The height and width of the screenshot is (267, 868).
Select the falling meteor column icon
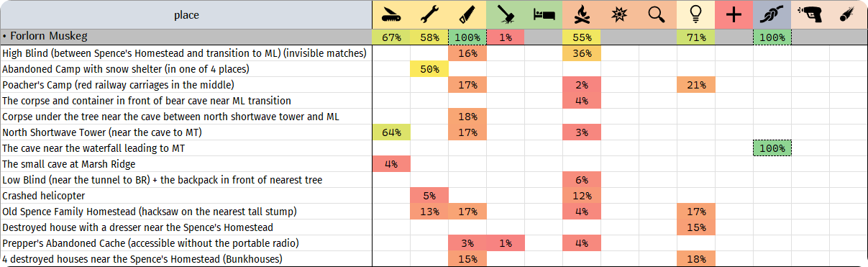pos(848,15)
